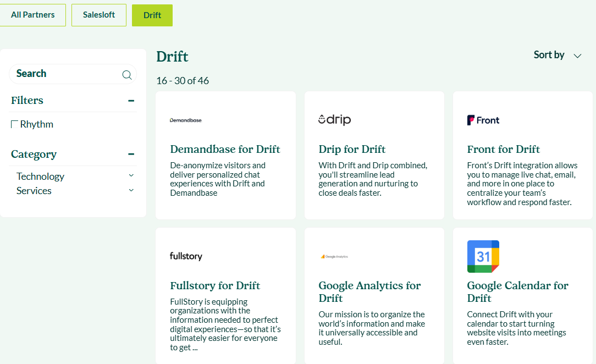Click the Drift page heading
Viewport: 596px width, 364px height.
pos(172,56)
